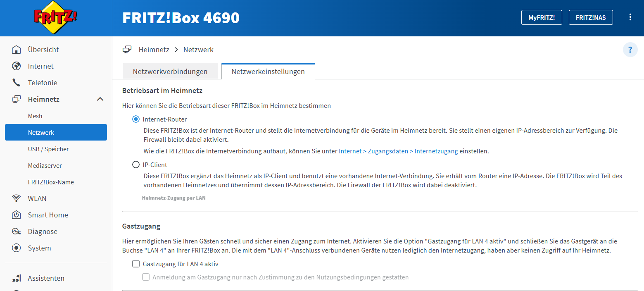
Task: Click the System circle icon
Action: tap(17, 248)
